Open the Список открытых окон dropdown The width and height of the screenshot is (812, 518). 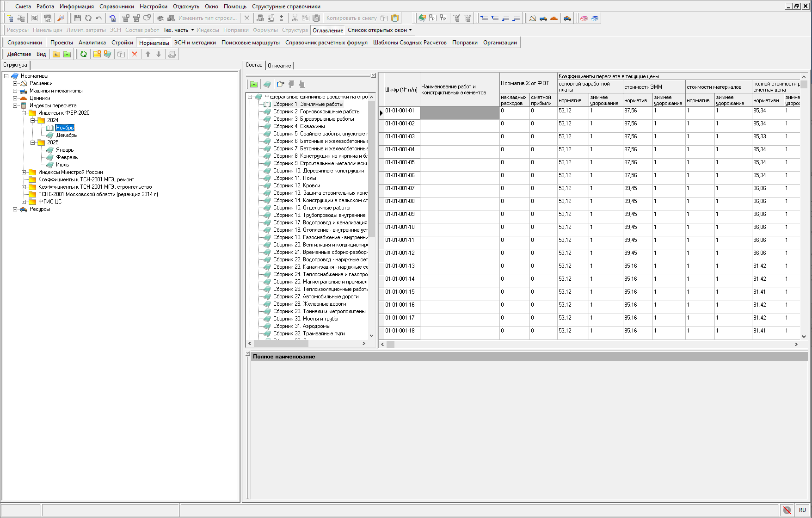tap(379, 30)
